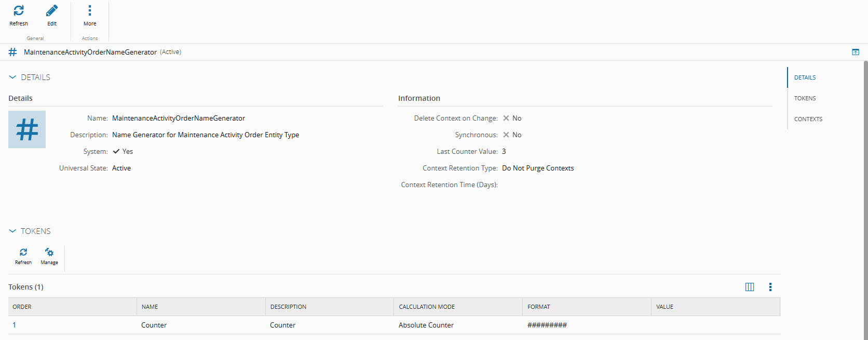Sort tokens by the NAME column header

tap(150, 307)
